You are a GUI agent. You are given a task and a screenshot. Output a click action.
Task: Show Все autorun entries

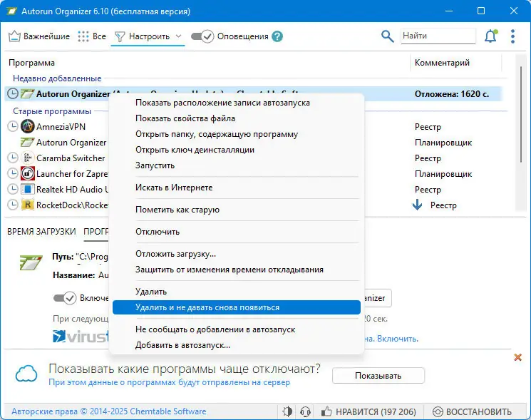pyautogui.click(x=92, y=36)
